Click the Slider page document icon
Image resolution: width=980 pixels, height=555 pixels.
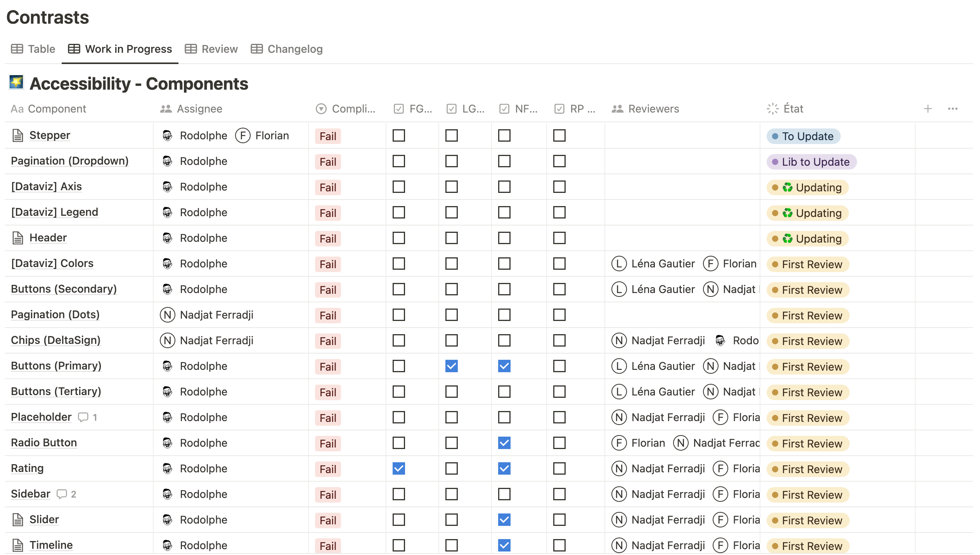click(18, 520)
